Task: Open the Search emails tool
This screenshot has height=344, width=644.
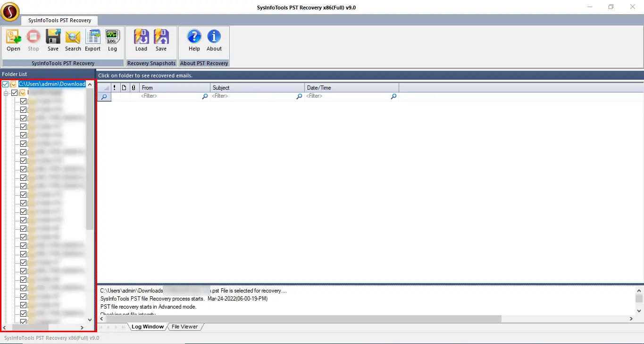Action: point(73,40)
